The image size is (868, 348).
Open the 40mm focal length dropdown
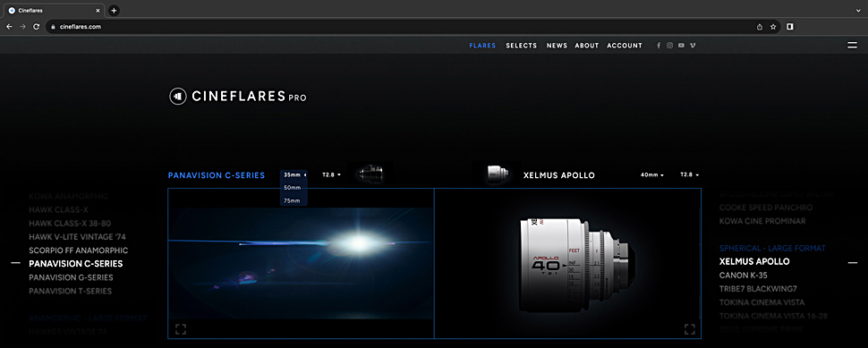[652, 174]
